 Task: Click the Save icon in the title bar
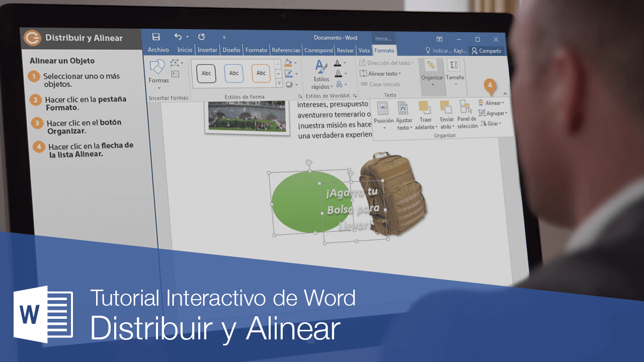pos(156,37)
